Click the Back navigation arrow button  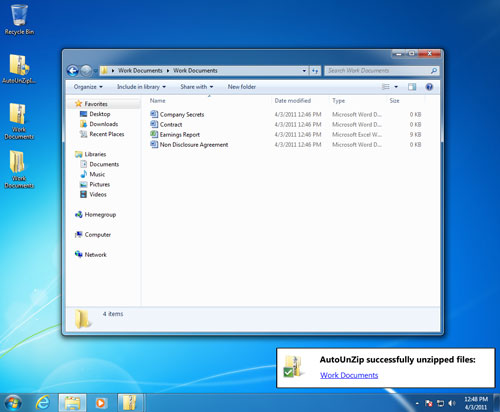(x=73, y=71)
